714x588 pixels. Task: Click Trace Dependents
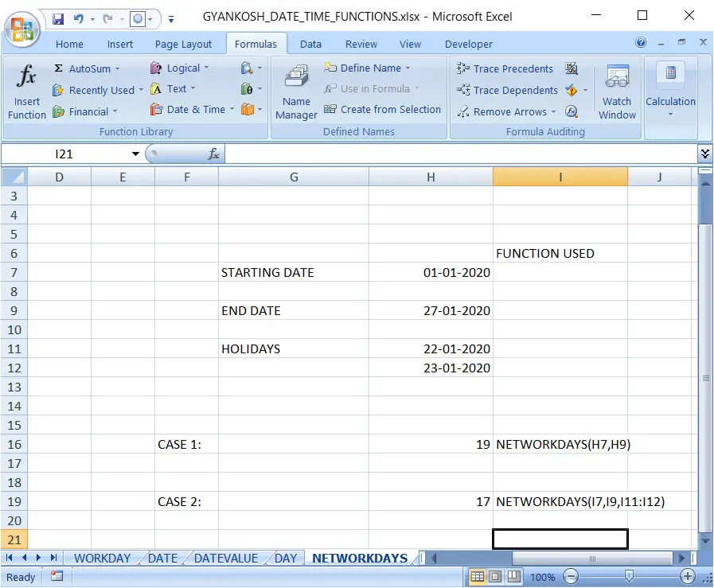(x=507, y=90)
